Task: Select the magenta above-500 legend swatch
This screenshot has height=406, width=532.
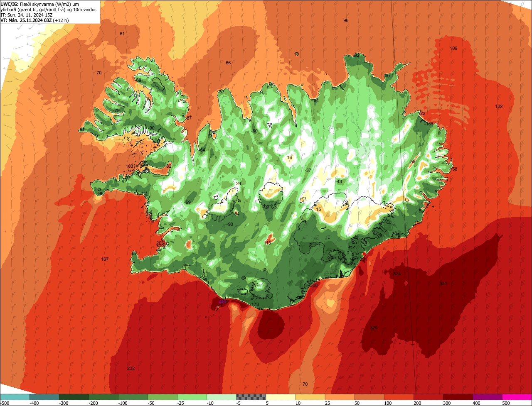Action: tap(517, 397)
